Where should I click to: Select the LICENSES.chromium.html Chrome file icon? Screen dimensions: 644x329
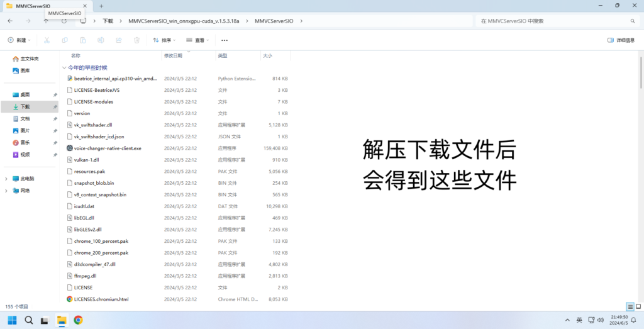tap(70, 299)
